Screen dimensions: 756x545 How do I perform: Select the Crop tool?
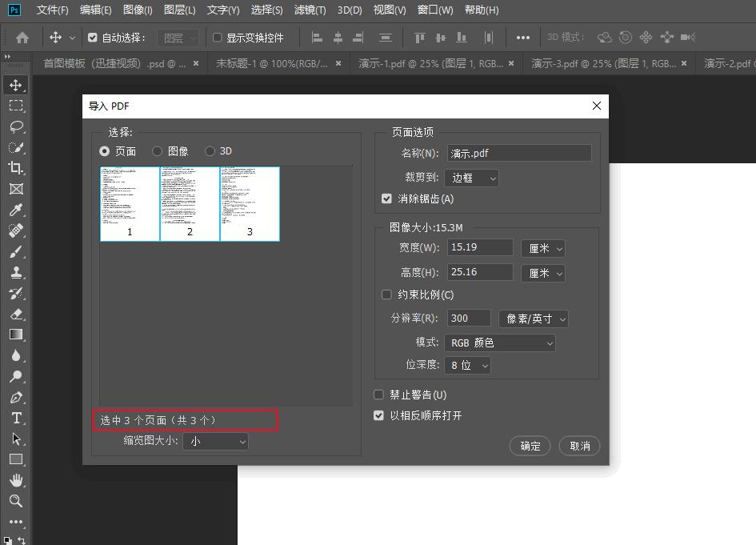pyautogui.click(x=16, y=168)
